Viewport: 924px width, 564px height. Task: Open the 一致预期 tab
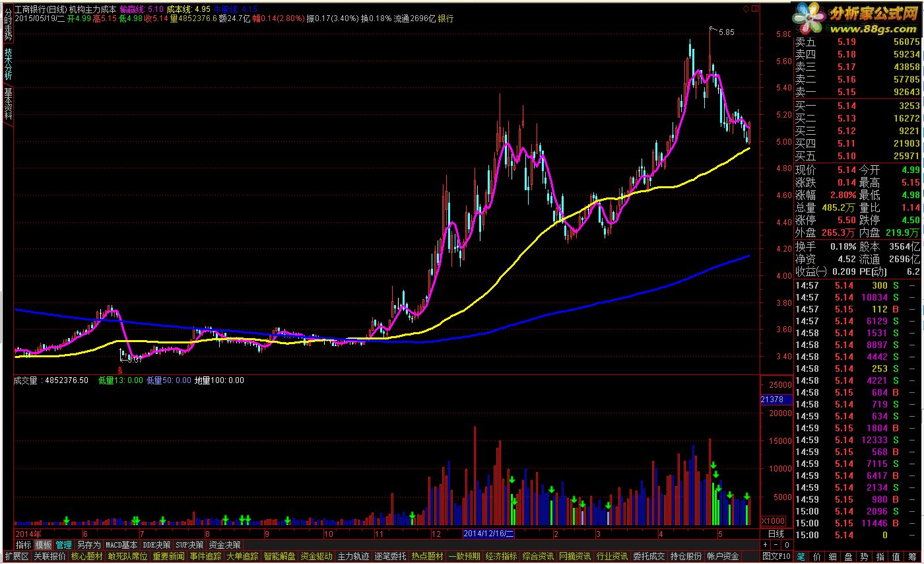pos(464,556)
